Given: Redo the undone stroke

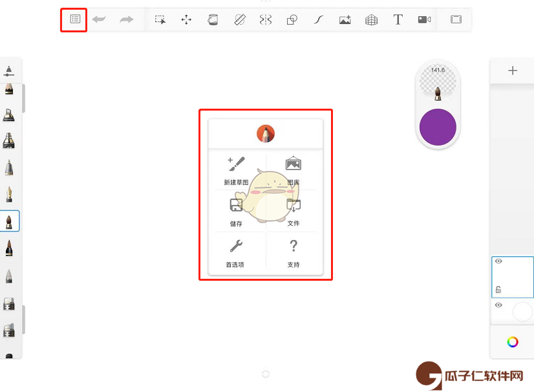Looking at the screenshot, I should coord(126,19).
